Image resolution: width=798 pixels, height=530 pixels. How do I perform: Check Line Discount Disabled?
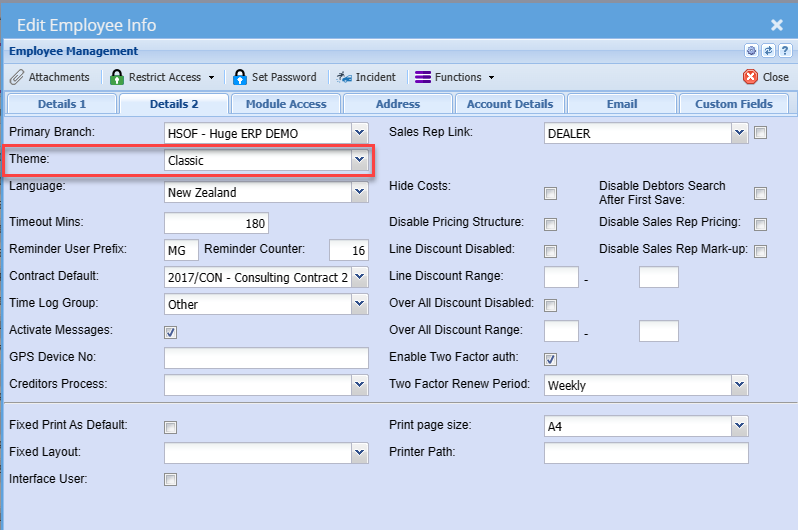(x=550, y=252)
